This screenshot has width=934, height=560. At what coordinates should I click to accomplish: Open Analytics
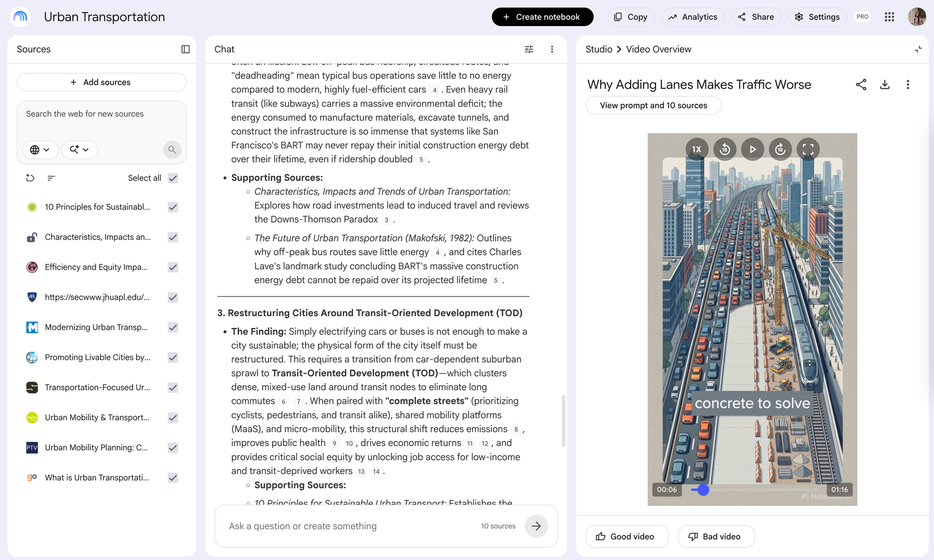[x=693, y=17]
